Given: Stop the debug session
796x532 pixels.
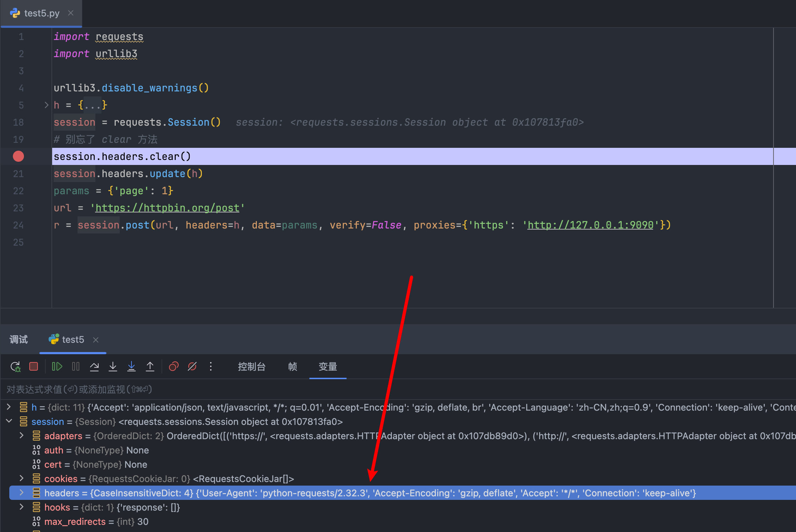Looking at the screenshot, I should point(34,367).
